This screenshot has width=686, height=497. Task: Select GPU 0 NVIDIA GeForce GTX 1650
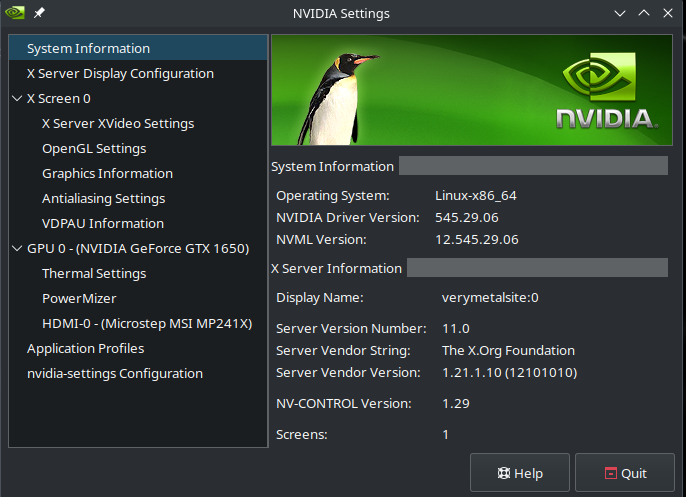[138, 248]
